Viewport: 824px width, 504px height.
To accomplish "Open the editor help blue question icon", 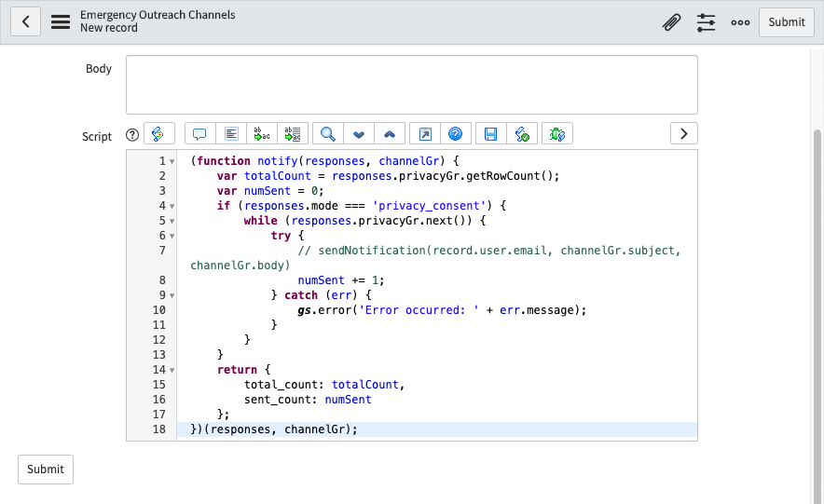I will (456, 134).
